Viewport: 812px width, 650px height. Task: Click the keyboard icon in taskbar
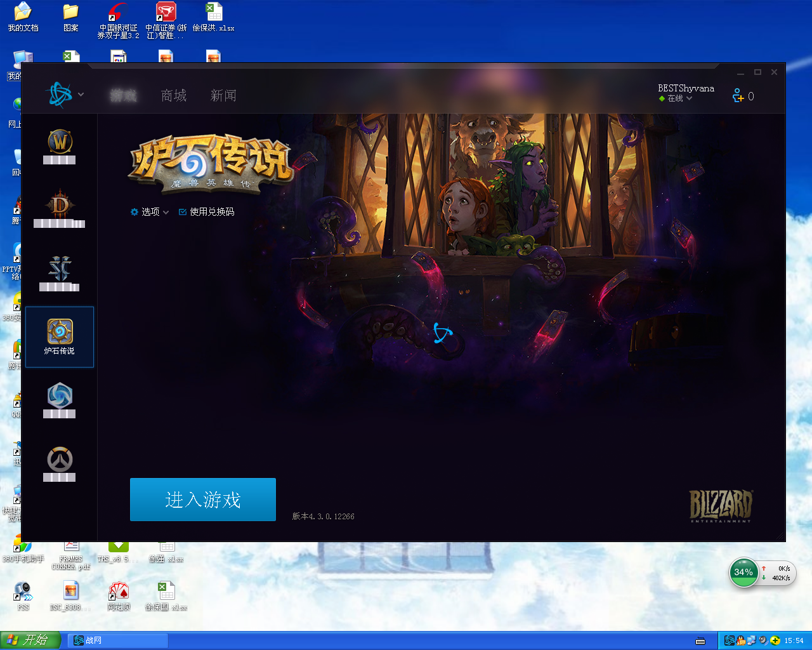pyautogui.click(x=700, y=641)
